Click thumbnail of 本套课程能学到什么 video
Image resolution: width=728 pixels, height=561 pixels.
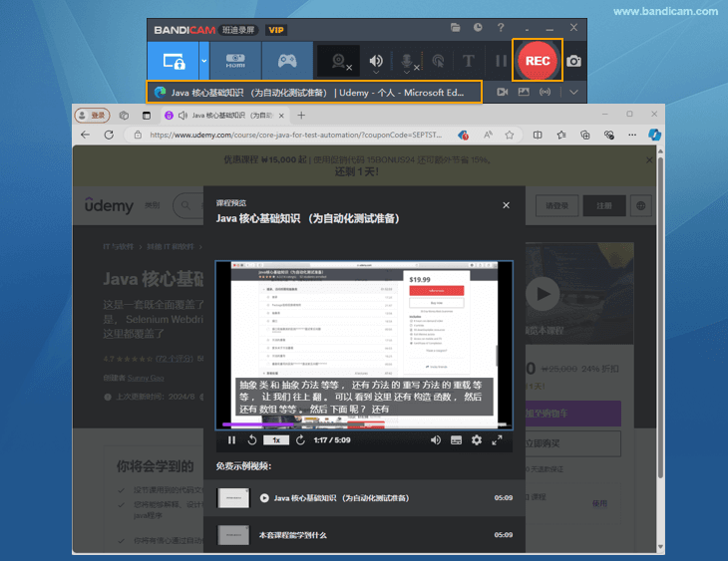pos(233,535)
